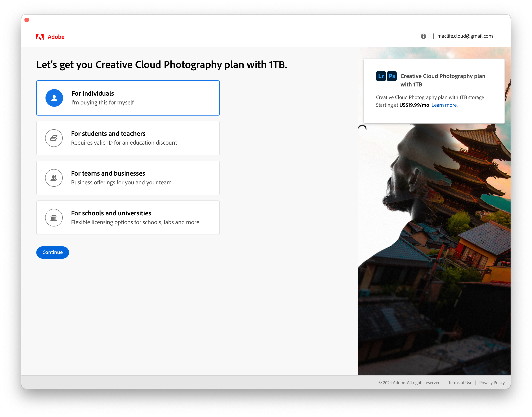The image size is (532, 417).
Task: Select the For individuals option
Action: point(128,98)
